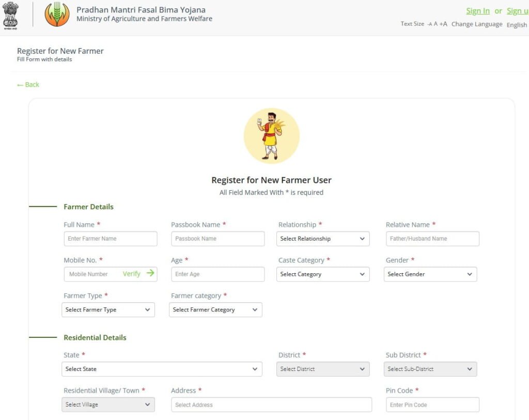Click the Relative Name field label
This screenshot has height=420, width=529.
pos(408,224)
